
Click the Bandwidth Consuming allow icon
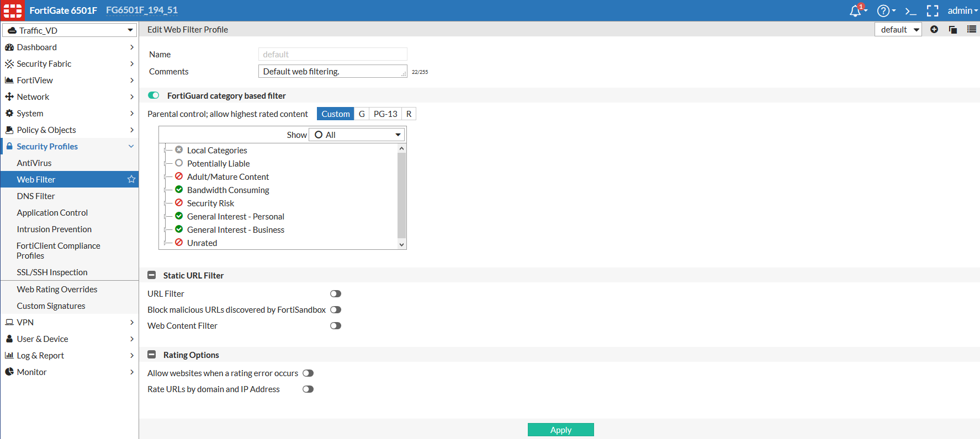(179, 190)
